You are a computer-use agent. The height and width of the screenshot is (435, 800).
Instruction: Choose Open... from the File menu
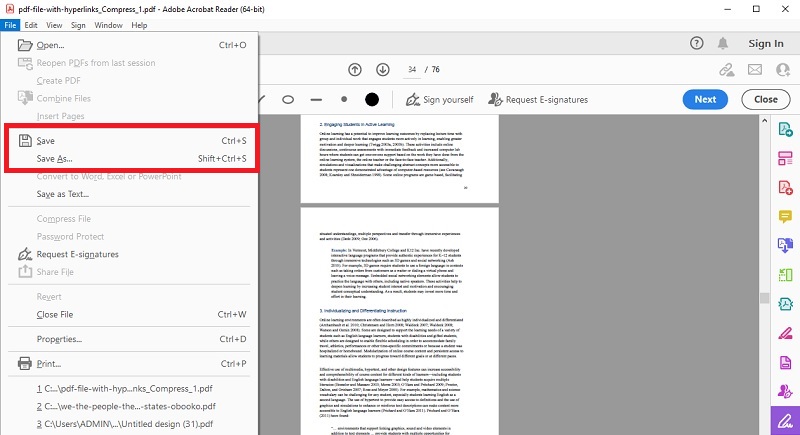129,45
